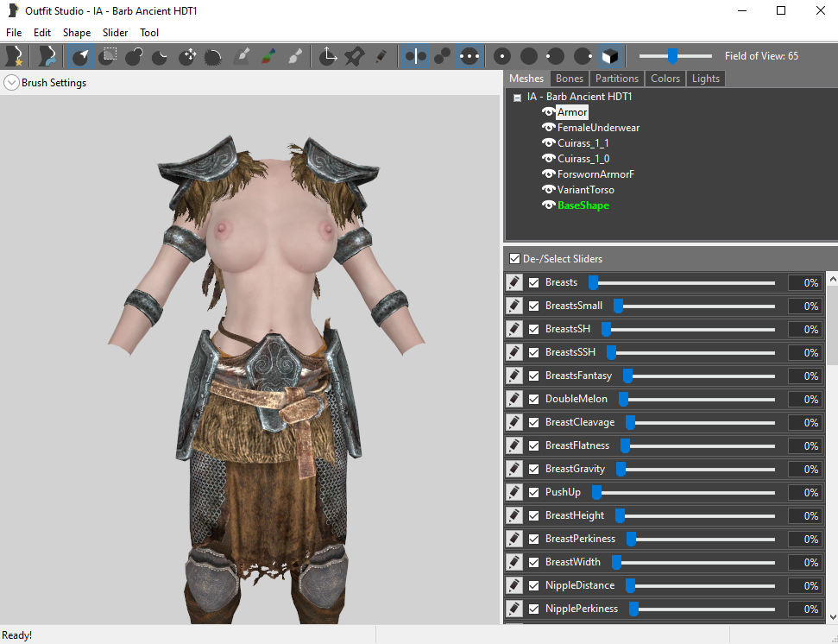Hide the VariantTorso mesh

point(548,189)
